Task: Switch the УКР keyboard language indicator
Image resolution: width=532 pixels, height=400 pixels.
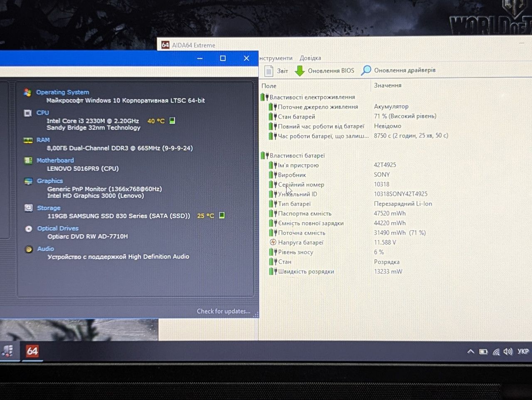Action: coord(523,351)
